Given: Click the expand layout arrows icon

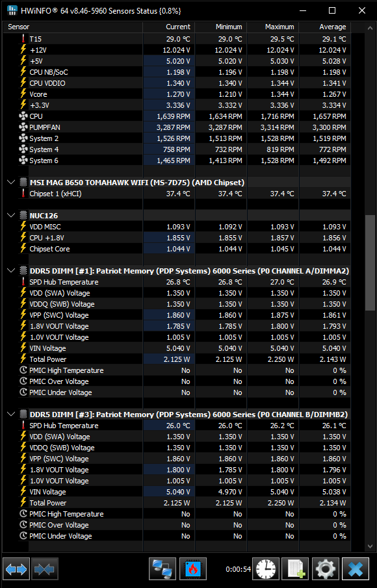Looking at the screenshot, I should coord(16,569).
